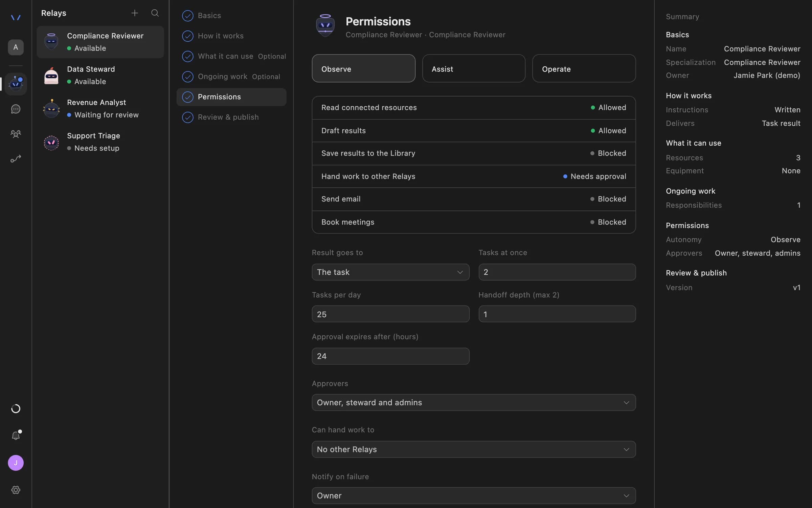
Task: Click the Compliance Reviewer avatar in the header
Action: pyautogui.click(x=325, y=25)
